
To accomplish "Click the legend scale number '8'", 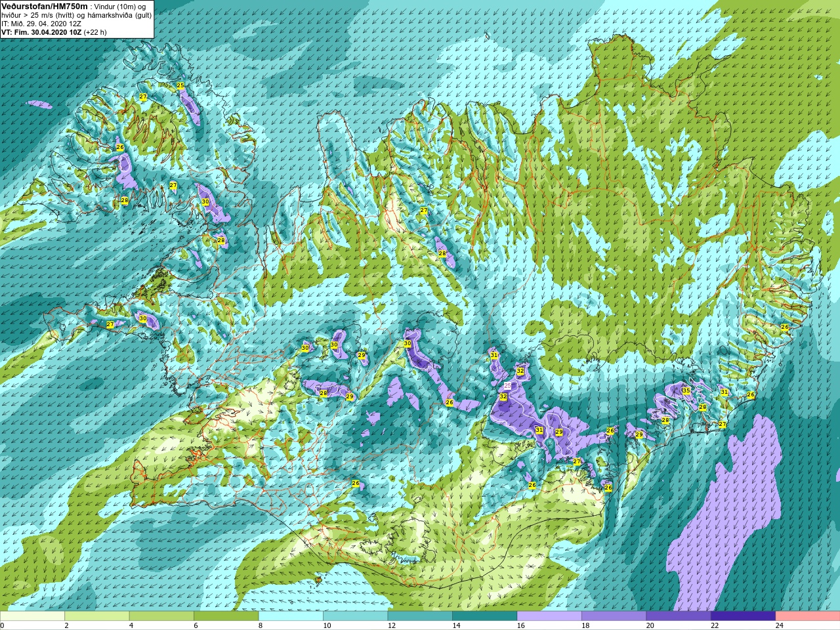I will point(261,625).
